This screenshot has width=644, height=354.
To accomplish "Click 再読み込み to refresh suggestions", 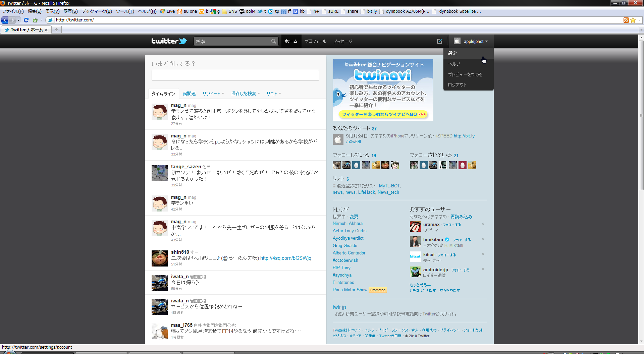I will click(461, 217).
